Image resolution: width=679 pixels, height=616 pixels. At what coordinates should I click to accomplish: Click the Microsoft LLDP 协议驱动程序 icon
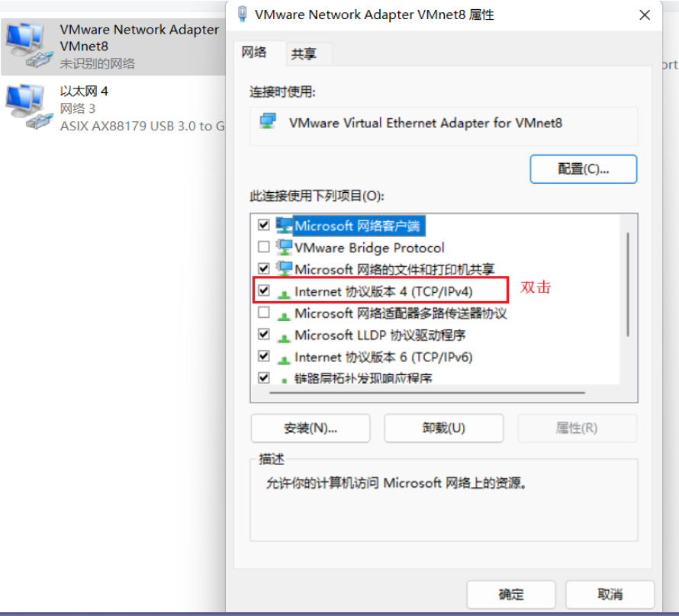click(x=284, y=338)
